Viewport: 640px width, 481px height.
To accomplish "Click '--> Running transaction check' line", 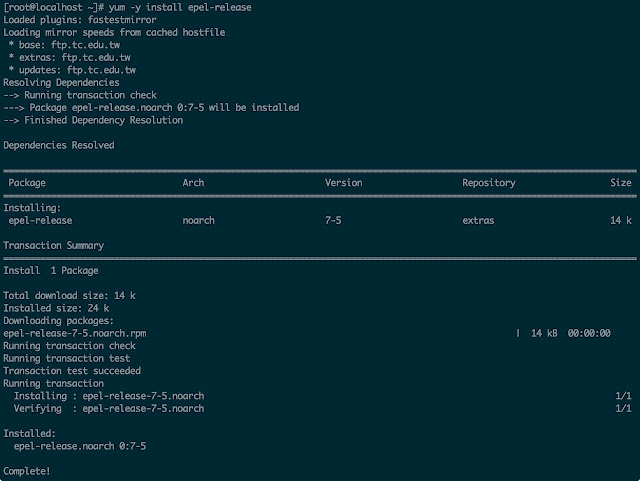I will click(80, 95).
